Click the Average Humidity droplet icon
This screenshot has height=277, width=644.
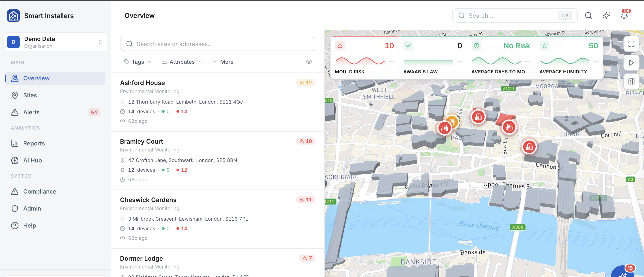[x=545, y=46]
